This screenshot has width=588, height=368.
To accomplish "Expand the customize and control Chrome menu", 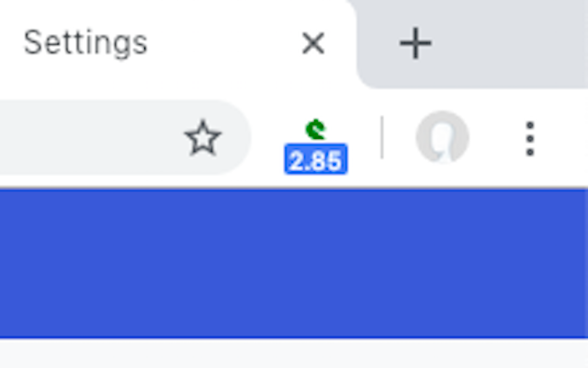I will [529, 138].
